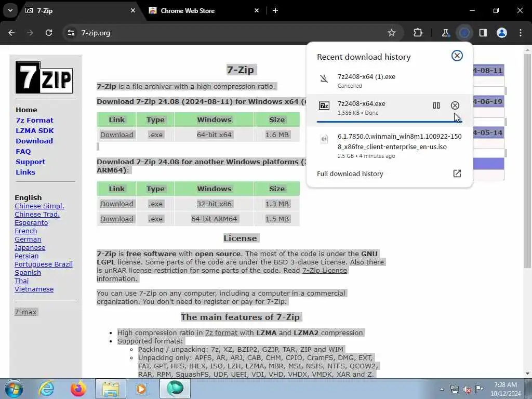532x399 pixels.
Task: Switch language to Vietnamese
Action: 34,289
